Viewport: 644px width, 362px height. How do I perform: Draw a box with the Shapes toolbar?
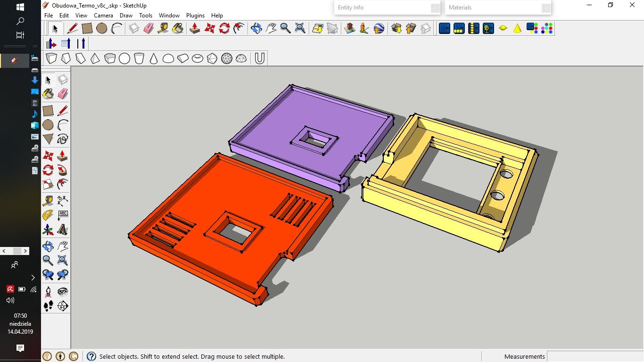tap(51, 58)
